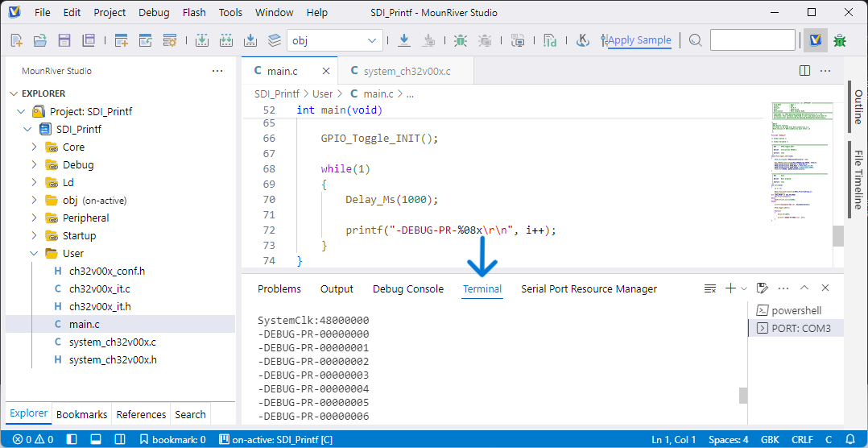Click the Download (flash) toolbar icon
The width and height of the screenshot is (868, 448).
click(x=403, y=40)
